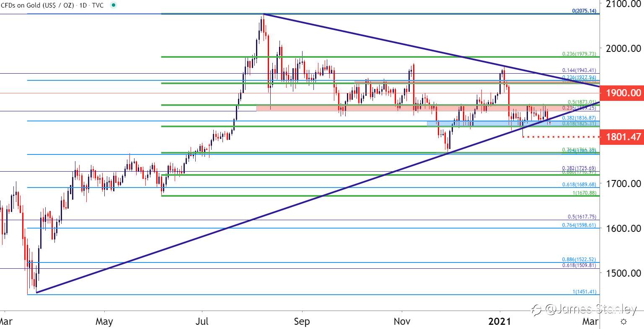Open chart settings via the gear icon

(x=623, y=321)
